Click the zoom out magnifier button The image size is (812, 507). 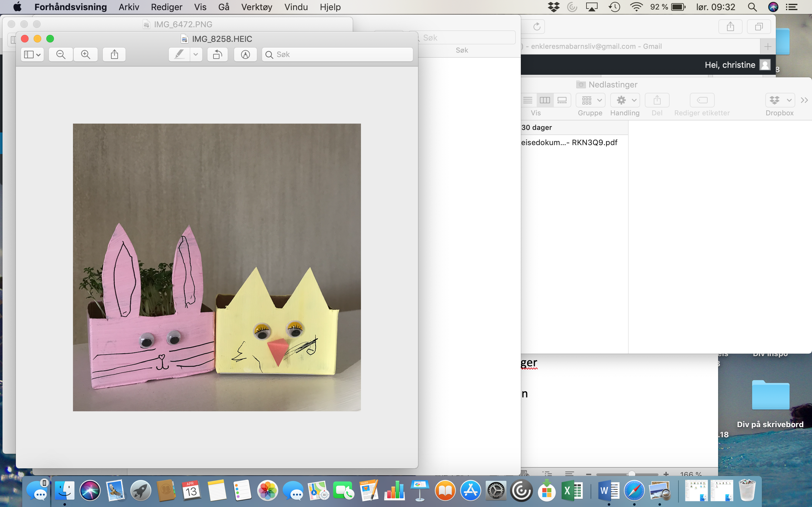point(61,54)
